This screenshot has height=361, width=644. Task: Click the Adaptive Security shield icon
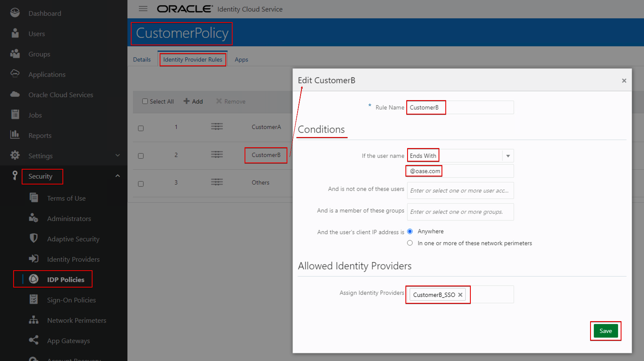point(34,238)
